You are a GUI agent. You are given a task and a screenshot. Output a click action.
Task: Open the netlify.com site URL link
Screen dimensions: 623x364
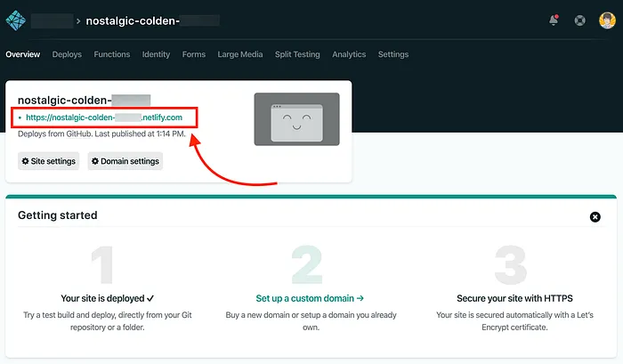[104, 117]
